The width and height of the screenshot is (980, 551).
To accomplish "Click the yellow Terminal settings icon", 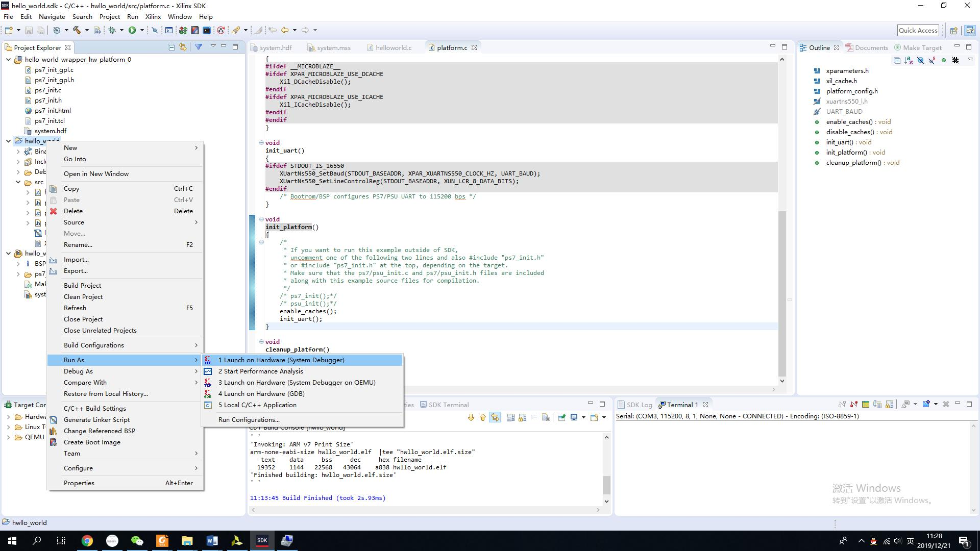I will 866,404.
